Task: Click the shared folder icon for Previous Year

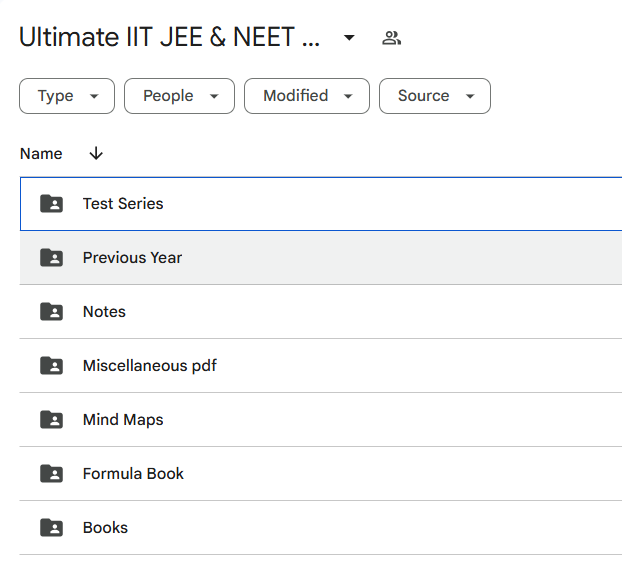Action: tap(51, 257)
